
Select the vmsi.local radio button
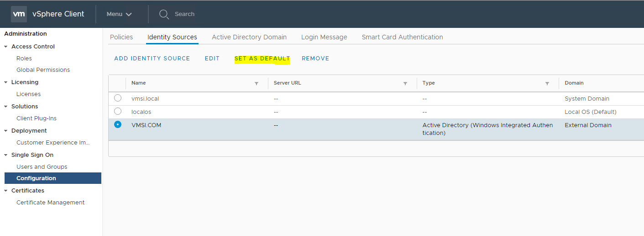[x=118, y=98]
